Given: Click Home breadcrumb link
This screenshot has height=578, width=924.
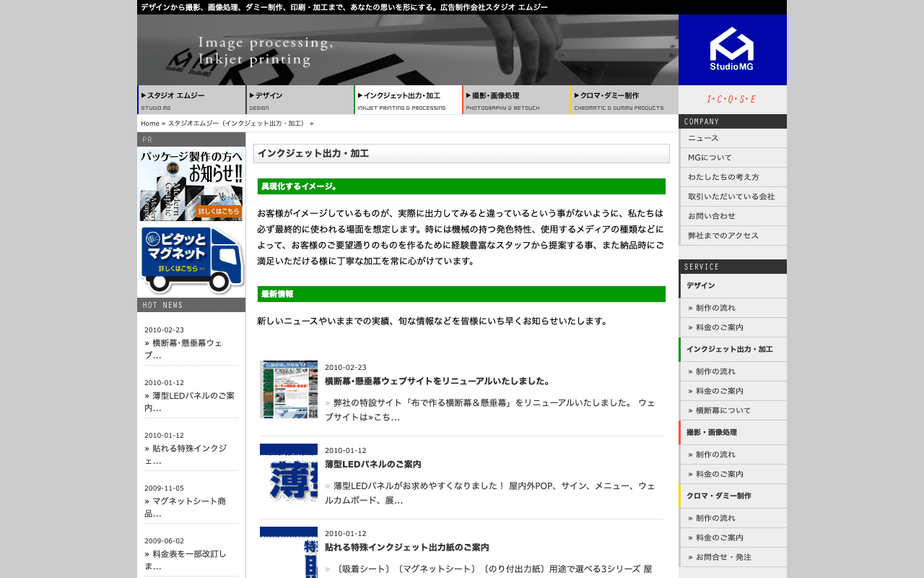Looking at the screenshot, I should [x=149, y=124].
